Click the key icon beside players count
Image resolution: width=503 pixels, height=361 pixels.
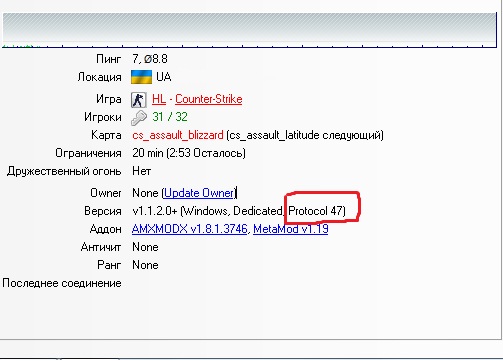139,118
